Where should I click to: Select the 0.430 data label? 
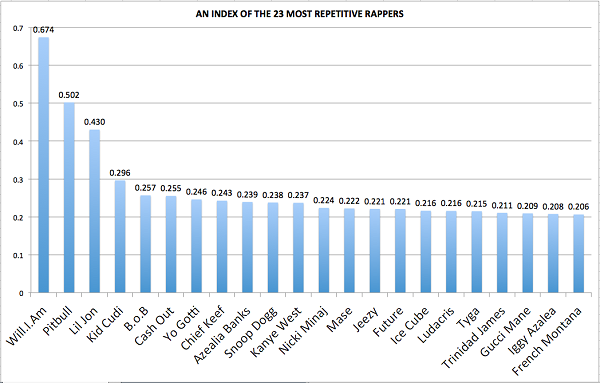[95, 122]
